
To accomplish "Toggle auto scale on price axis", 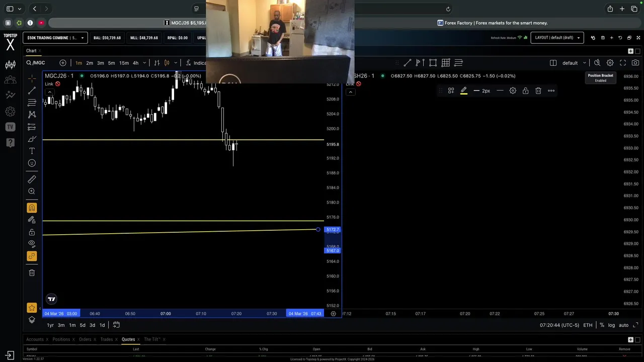I will 623,325.
